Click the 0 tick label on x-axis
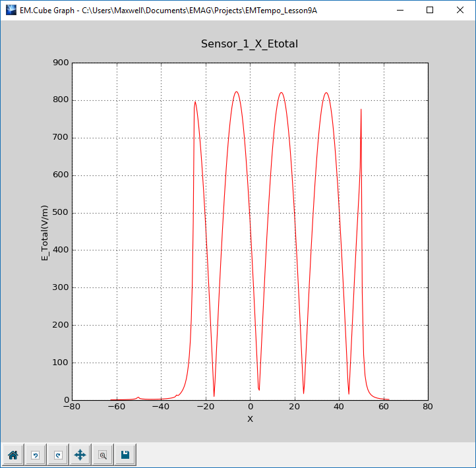Screen dimensions: 476x468 250,407
